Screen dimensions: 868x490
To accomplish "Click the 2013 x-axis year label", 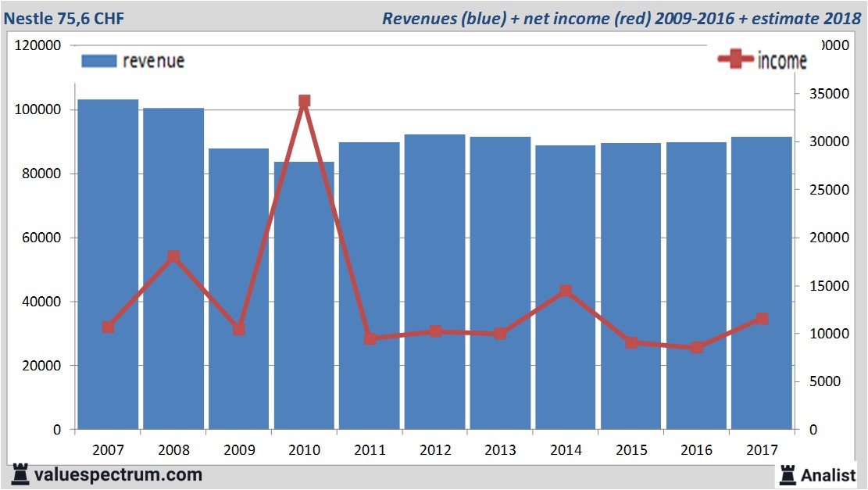I will [501, 449].
